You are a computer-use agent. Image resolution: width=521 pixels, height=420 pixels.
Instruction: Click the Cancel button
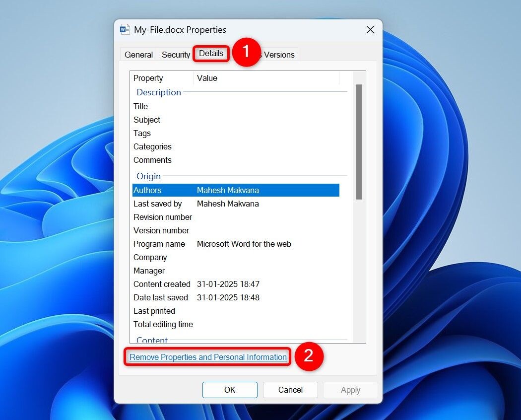290,390
